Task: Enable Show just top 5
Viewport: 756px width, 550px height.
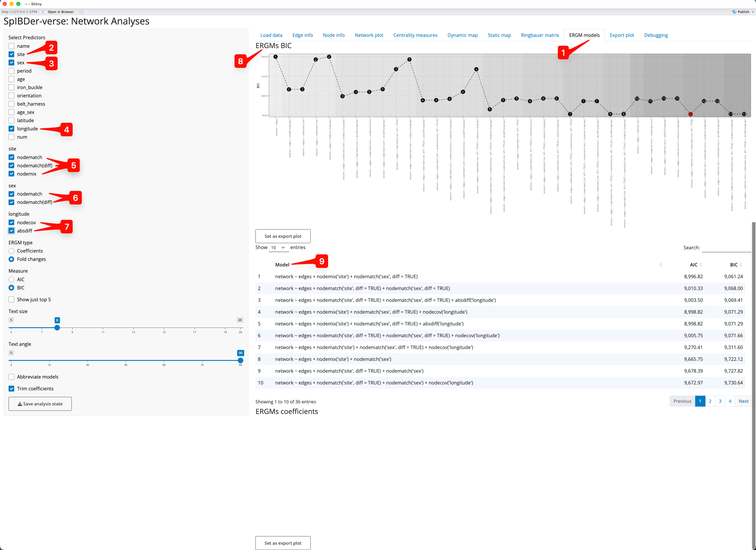Action: 11,299
